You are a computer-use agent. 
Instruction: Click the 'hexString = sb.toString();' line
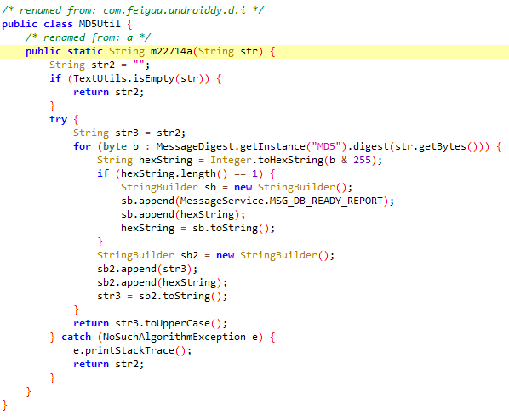(x=198, y=229)
